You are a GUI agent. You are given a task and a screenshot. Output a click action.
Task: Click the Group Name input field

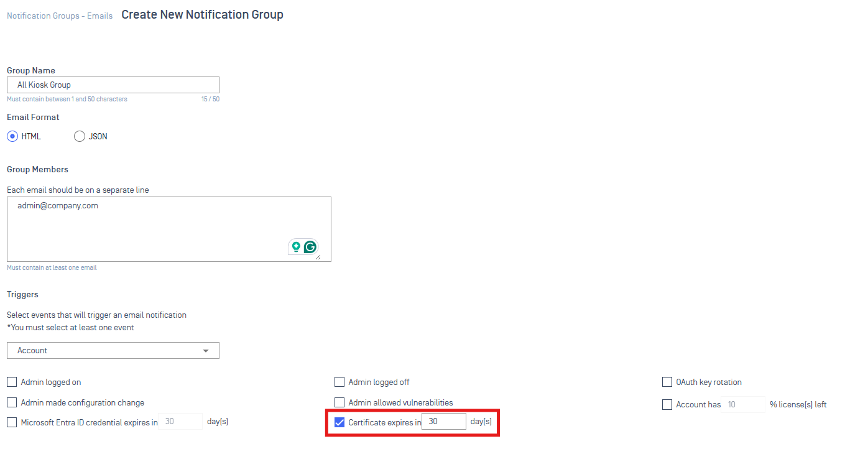pyautogui.click(x=113, y=85)
